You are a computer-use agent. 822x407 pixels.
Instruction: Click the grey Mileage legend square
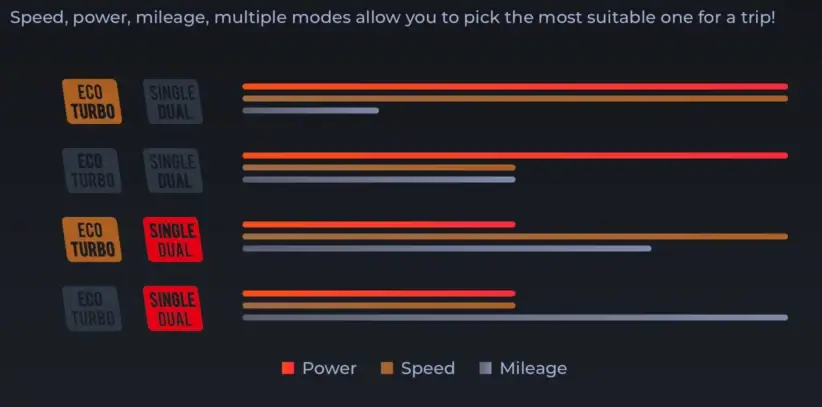(x=486, y=368)
